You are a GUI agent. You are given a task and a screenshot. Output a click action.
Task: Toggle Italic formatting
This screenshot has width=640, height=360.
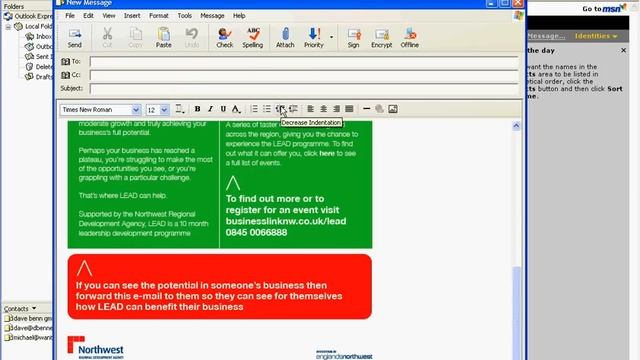(210, 109)
